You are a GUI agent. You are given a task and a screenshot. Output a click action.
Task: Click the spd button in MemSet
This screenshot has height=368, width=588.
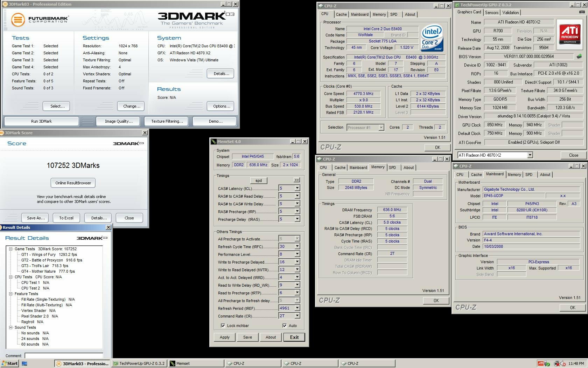pyautogui.click(x=259, y=180)
